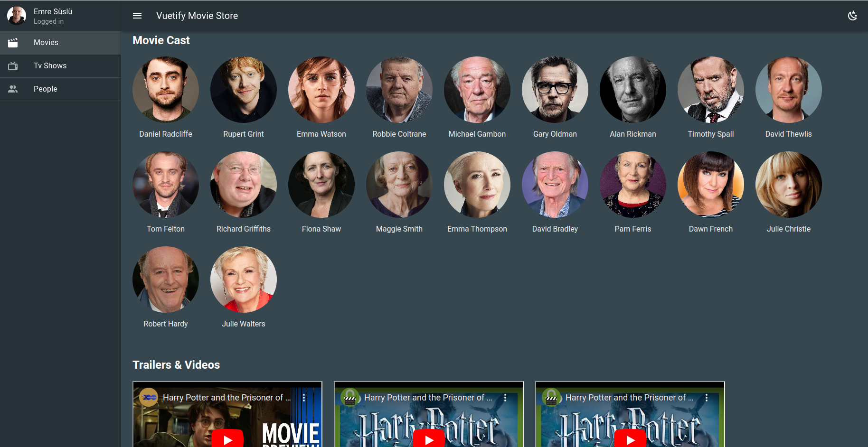Switch to the Tv Shows section
This screenshot has height=447, width=868.
(x=50, y=65)
